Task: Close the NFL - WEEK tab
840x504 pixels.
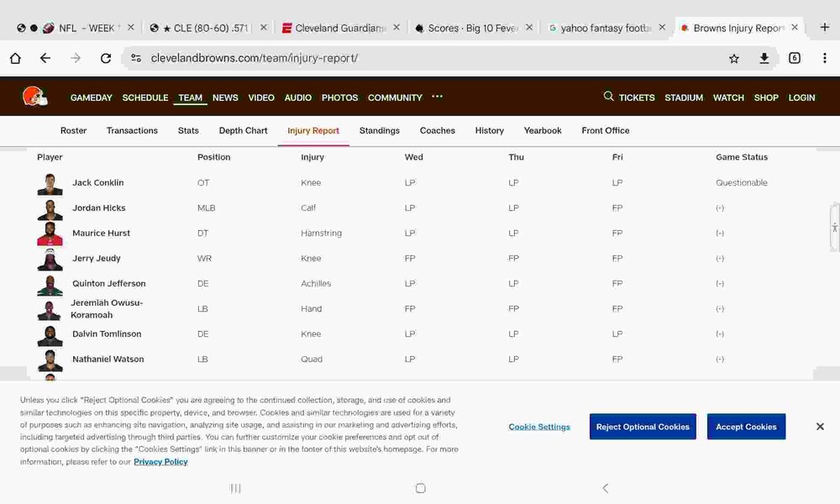Action: [130, 28]
